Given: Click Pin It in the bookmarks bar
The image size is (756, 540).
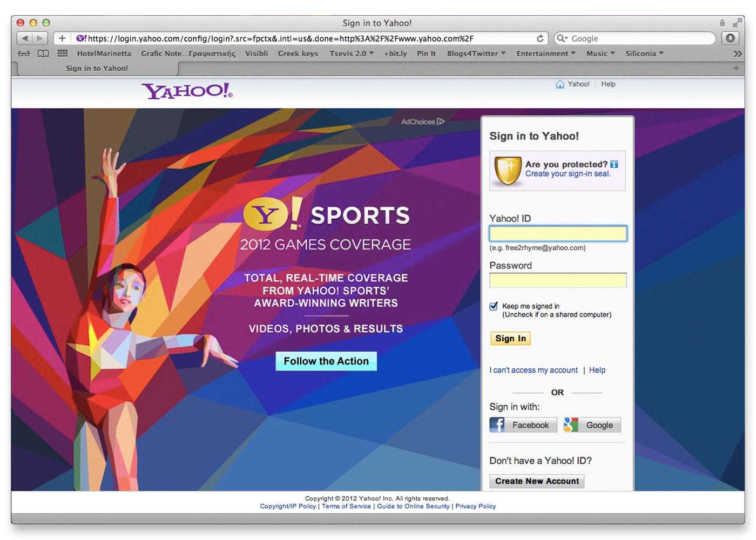Looking at the screenshot, I should click(426, 53).
